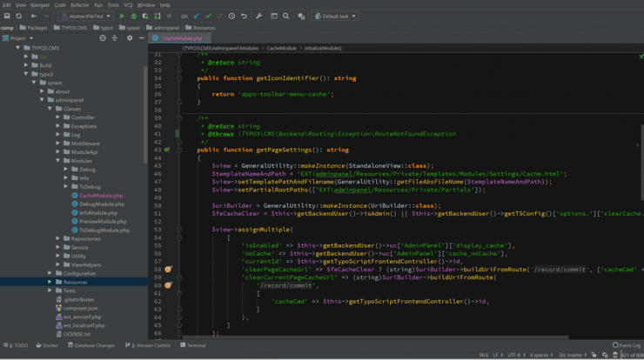The image size is (644, 360).
Task: Show Git history clock icon
Action: pyautogui.click(x=232, y=16)
